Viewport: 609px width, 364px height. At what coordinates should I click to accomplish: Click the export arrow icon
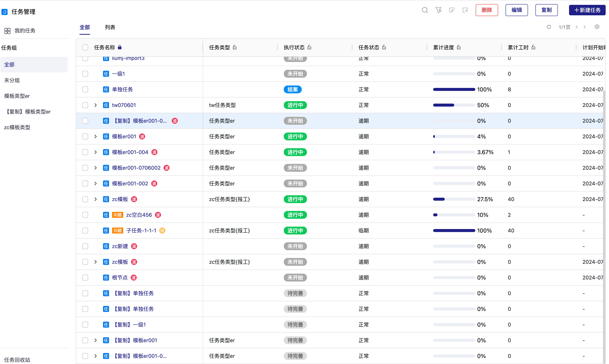pos(465,10)
